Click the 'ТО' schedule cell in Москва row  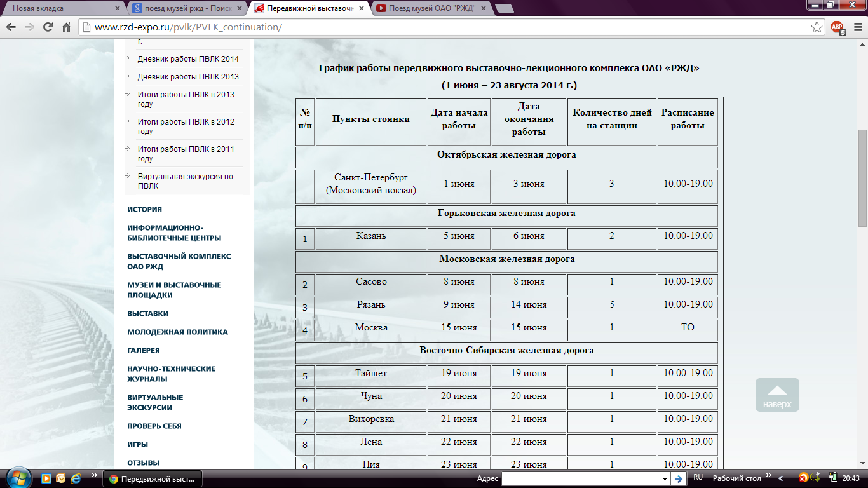[x=688, y=330]
